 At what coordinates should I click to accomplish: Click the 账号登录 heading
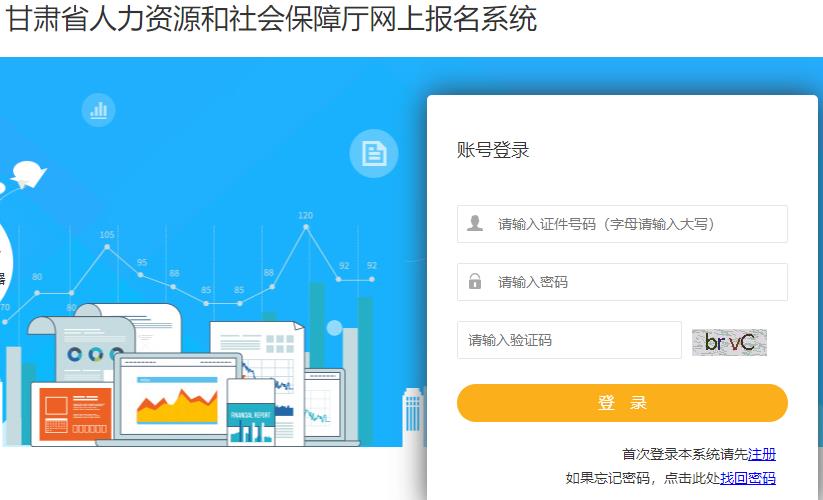pos(492,150)
